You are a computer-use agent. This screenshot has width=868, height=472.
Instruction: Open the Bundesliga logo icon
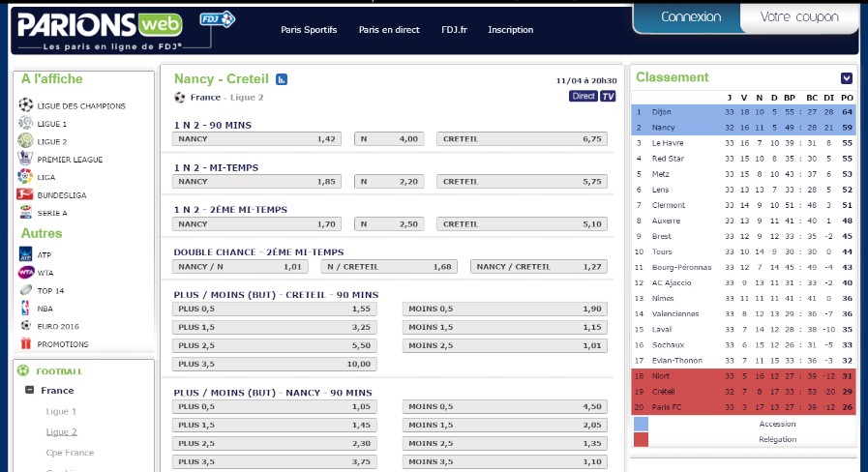pos(25,194)
